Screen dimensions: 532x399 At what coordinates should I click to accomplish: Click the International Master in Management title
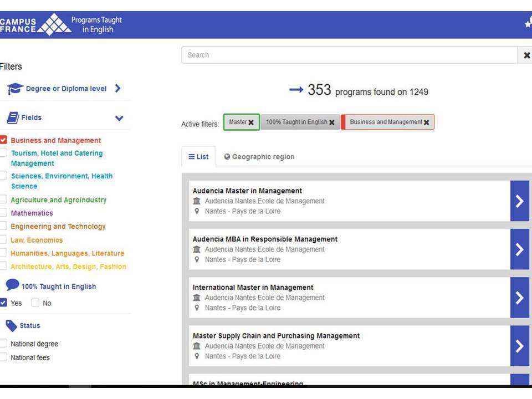tap(253, 288)
